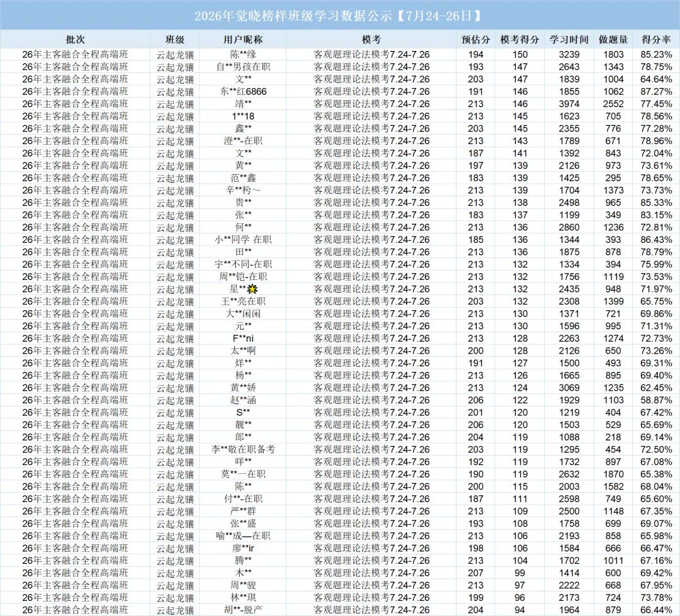Select score rate cell 87.27%

point(656,91)
